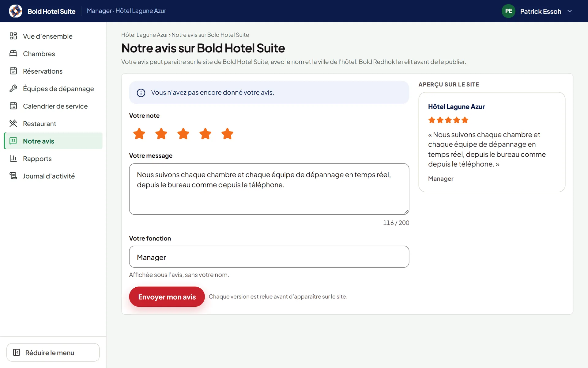Select the Notre avis quote-bubble icon

(x=13, y=141)
